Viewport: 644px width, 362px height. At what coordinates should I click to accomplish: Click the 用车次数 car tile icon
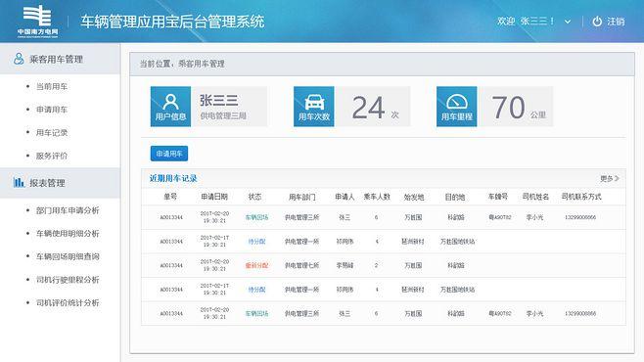[x=314, y=107]
